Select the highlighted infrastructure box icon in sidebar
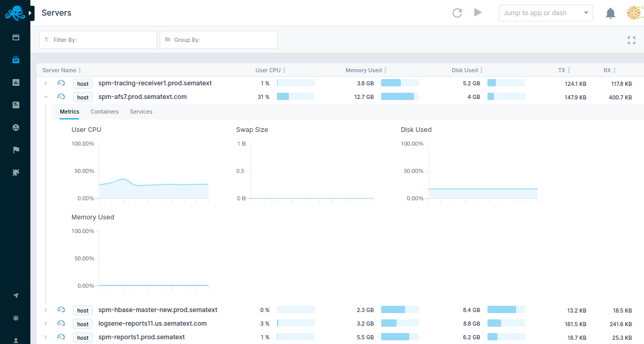Screen dimensions: 644x344 (16, 60)
